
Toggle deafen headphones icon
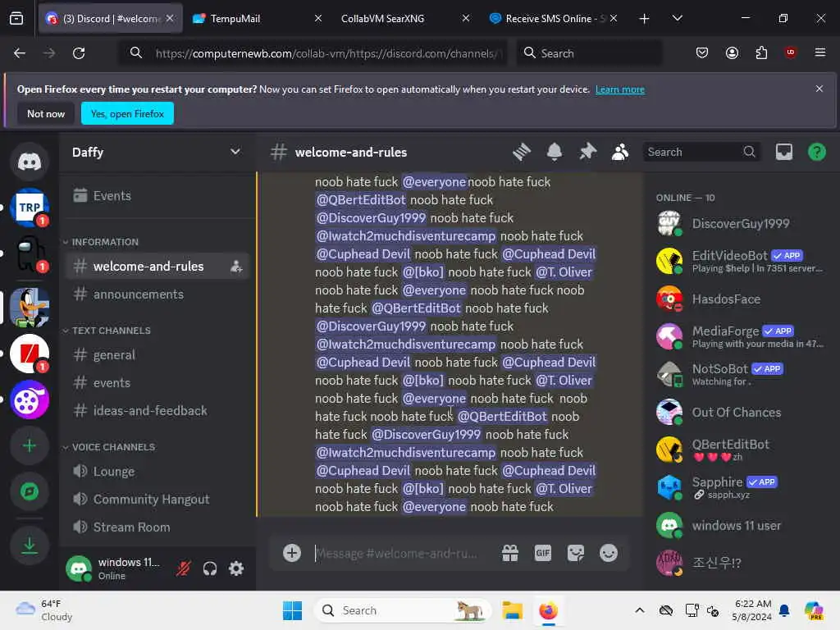point(210,568)
